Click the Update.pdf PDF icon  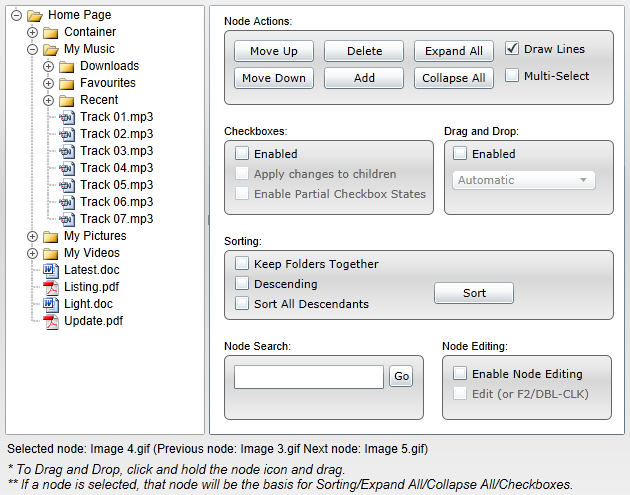(51, 321)
